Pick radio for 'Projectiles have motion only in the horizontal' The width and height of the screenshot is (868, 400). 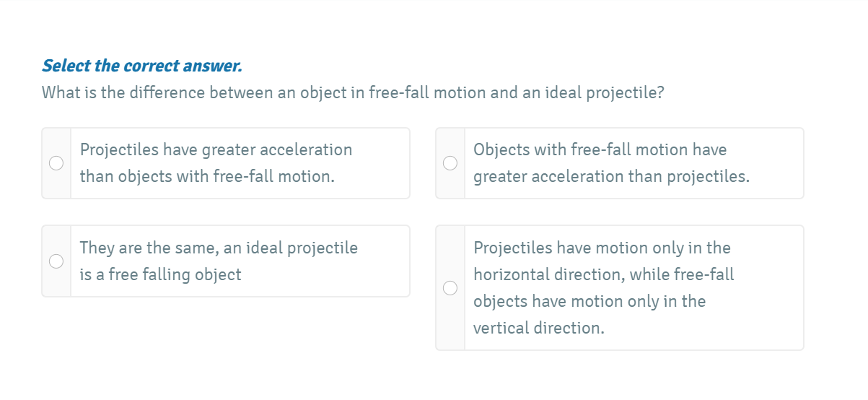pyautogui.click(x=450, y=288)
